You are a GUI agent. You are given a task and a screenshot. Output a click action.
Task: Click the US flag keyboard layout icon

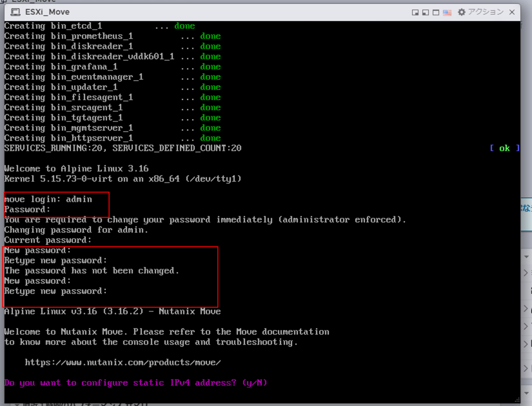447,12
